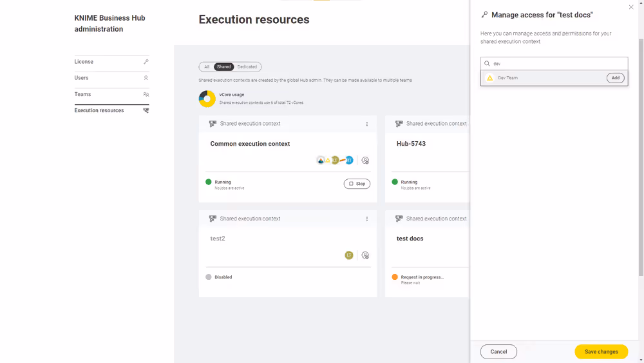Click orange Request in progress status dot
Screen dimensions: 644x363
point(395,277)
